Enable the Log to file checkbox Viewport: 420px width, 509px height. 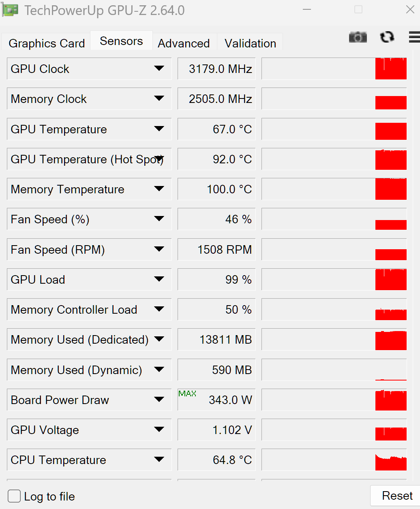(14, 496)
